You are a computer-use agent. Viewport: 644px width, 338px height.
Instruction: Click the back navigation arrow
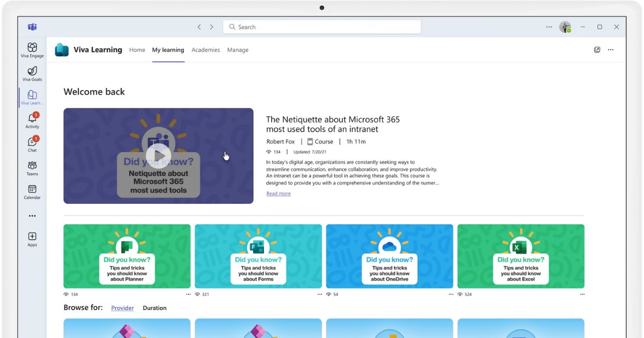199,27
